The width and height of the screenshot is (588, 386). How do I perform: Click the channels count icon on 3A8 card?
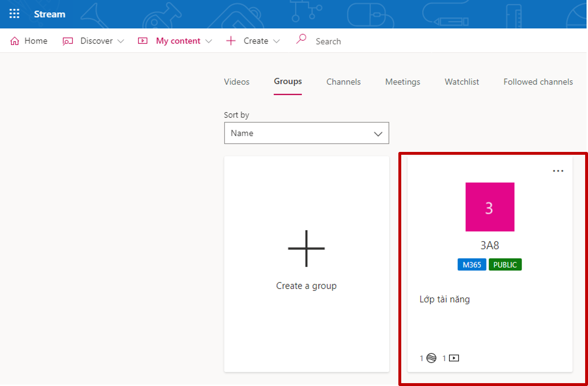click(x=431, y=358)
